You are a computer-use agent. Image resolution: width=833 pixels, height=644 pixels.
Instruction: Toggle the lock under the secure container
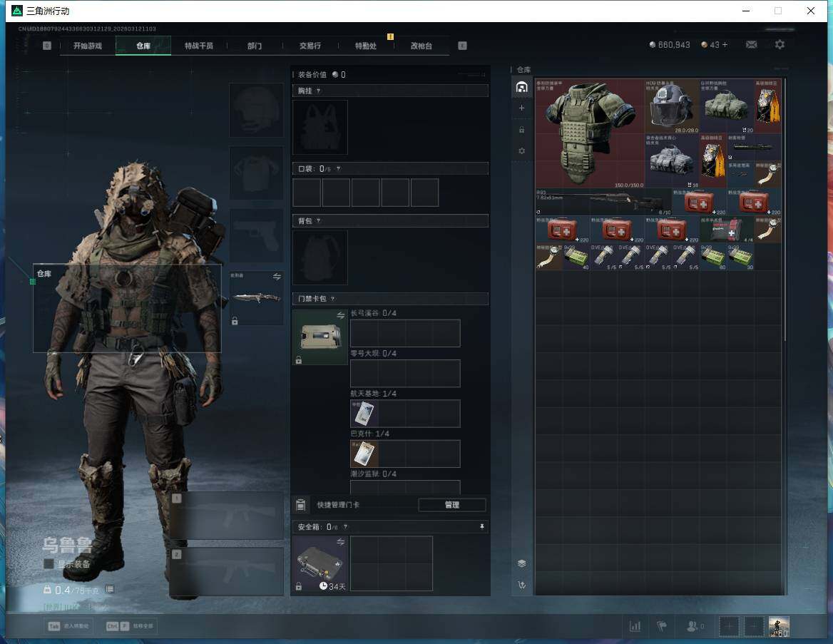tap(299, 586)
